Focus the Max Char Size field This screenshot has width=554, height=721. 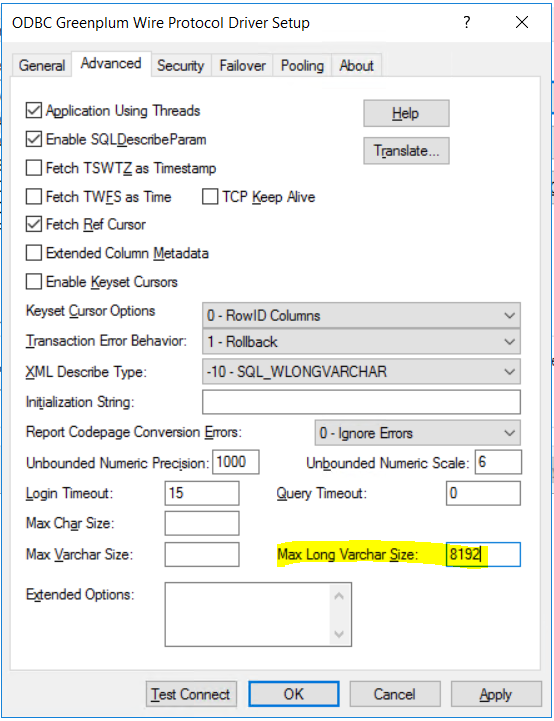[x=202, y=523]
